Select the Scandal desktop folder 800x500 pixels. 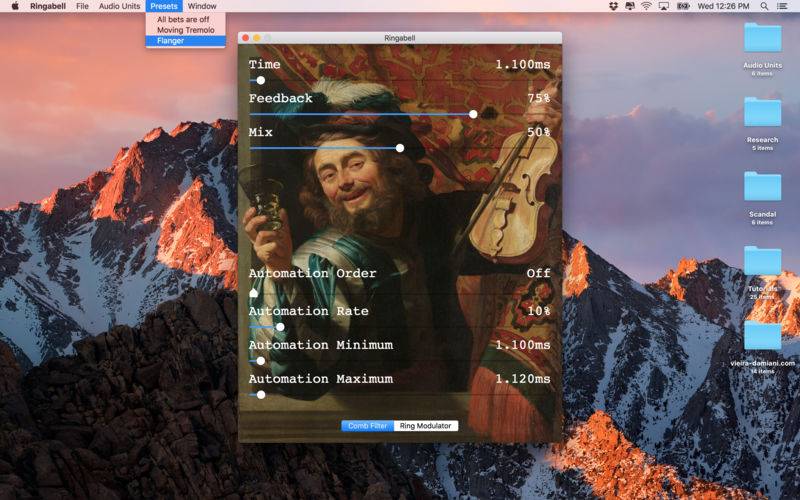(x=762, y=186)
